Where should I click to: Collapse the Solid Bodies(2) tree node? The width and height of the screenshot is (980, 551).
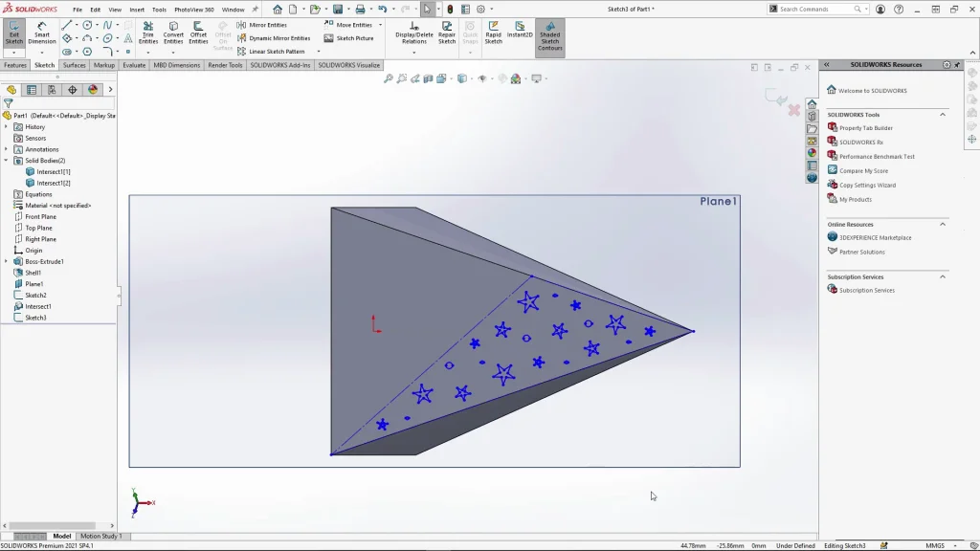tap(6, 161)
